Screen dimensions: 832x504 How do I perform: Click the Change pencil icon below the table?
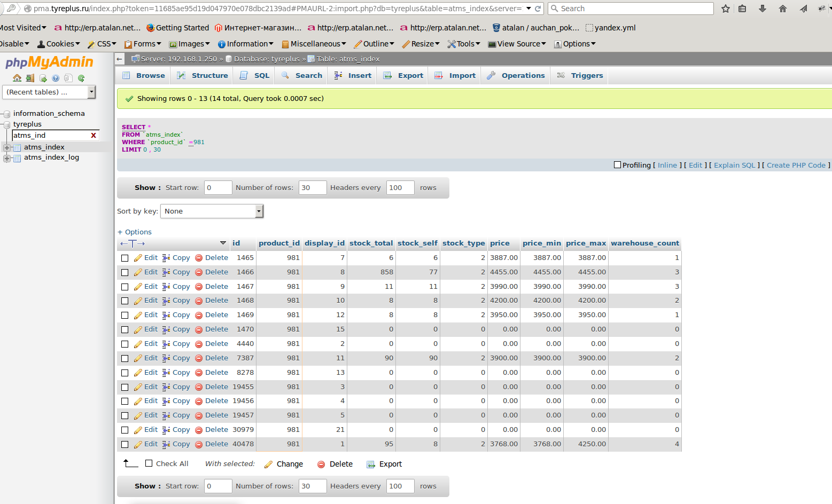click(x=268, y=464)
